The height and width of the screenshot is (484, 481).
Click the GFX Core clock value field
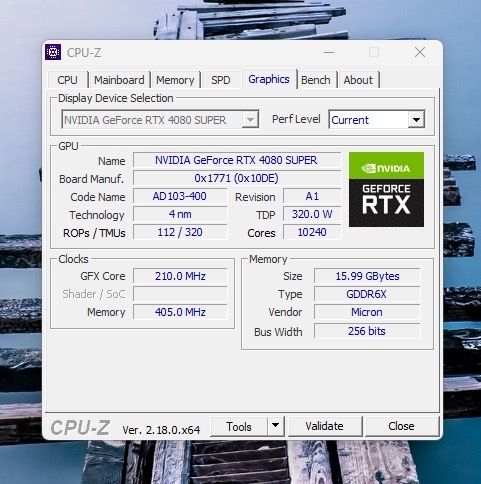coord(180,276)
